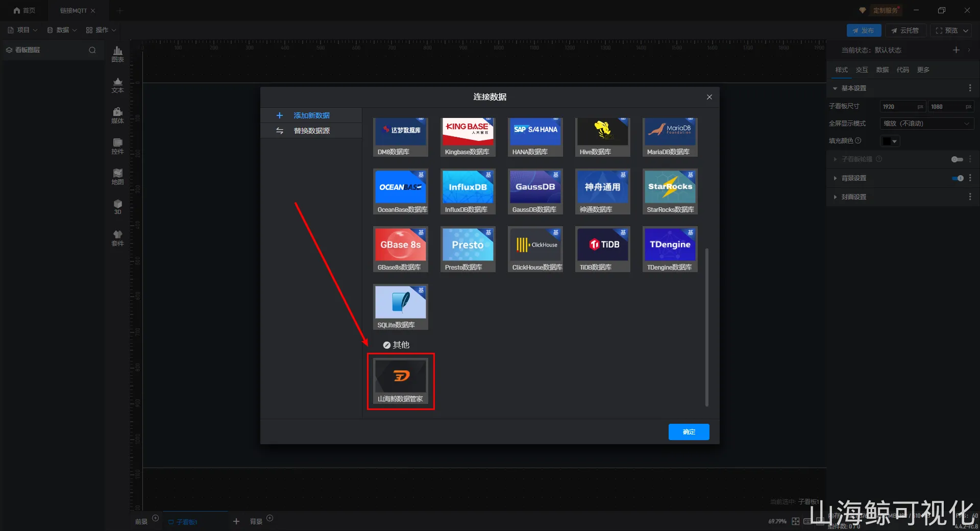Choose the InfluxDB数据库 tile

click(468, 191)
